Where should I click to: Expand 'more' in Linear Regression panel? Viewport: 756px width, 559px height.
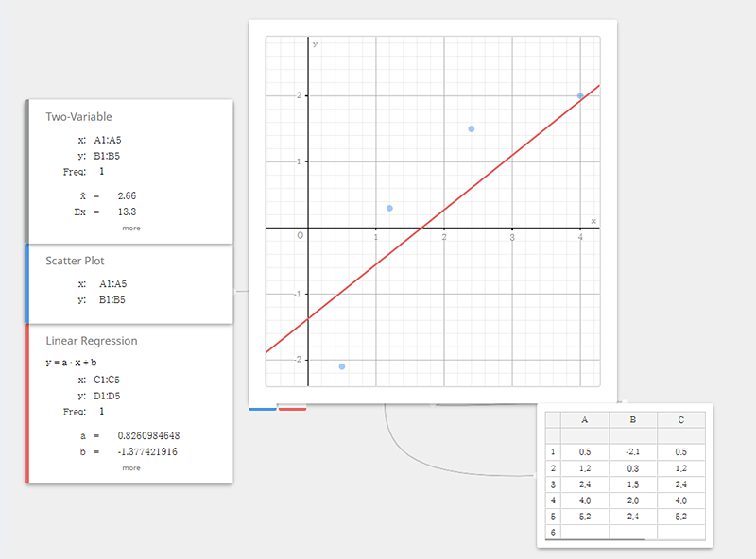[131, 468]
